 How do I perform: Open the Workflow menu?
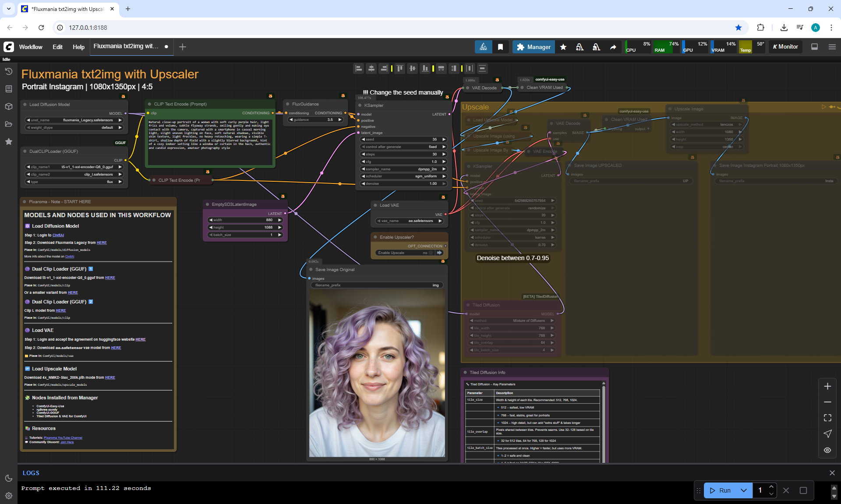pyautogui.click(x=31, y=47)
